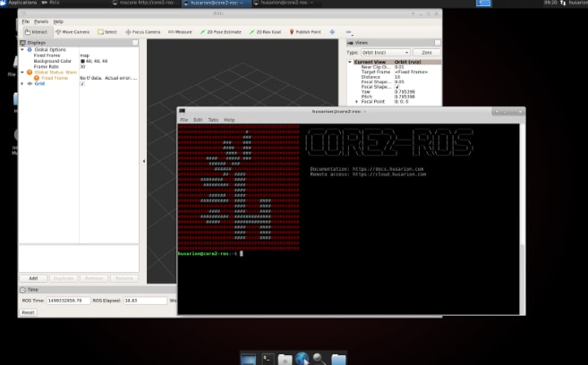Toggle the Grid display checkbox
This screenshot has height=365, width=588.
tap(82, 83)
